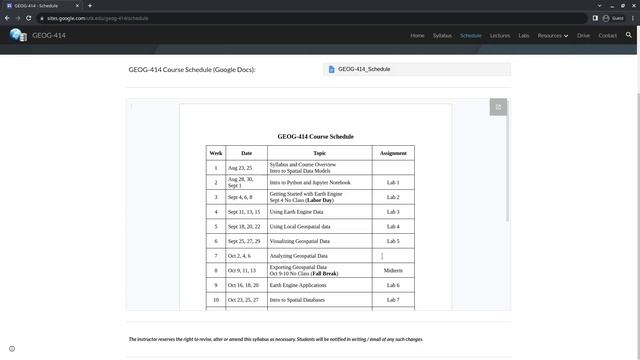Open embedded document in new window icon
640x360 pixels.
(x=498, y=107)
